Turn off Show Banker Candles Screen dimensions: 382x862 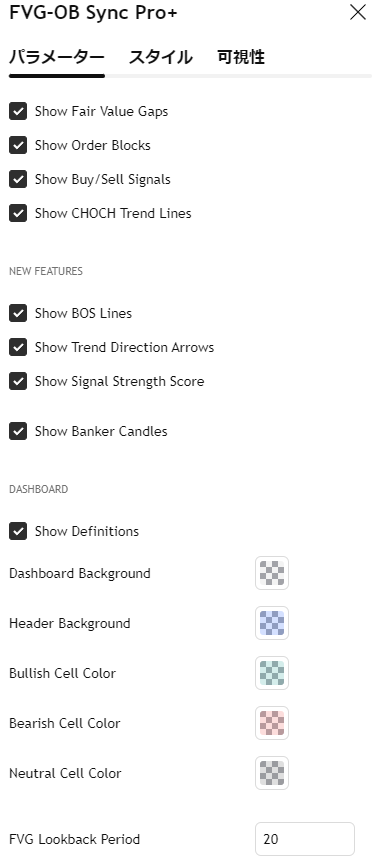point(18,432)
